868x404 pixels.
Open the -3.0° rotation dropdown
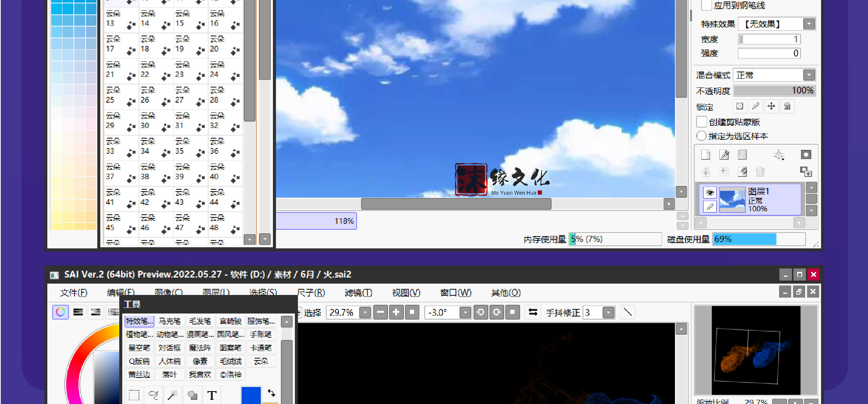click(x=465, y=313)
